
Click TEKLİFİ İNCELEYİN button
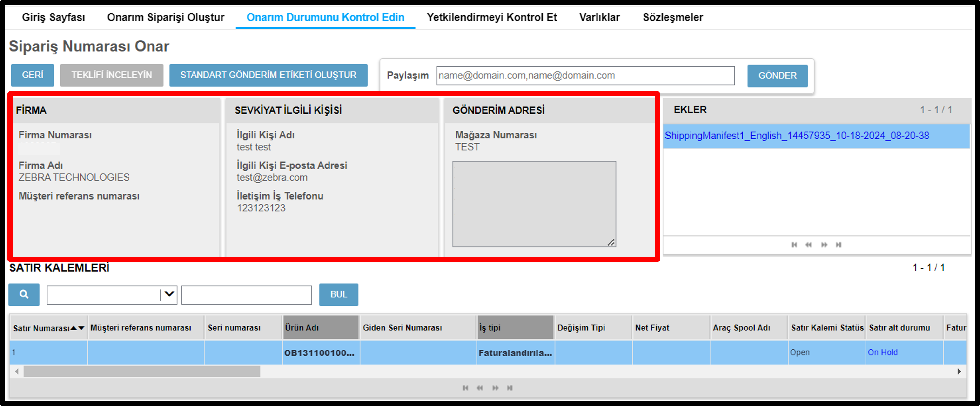[x=111, y=75]
